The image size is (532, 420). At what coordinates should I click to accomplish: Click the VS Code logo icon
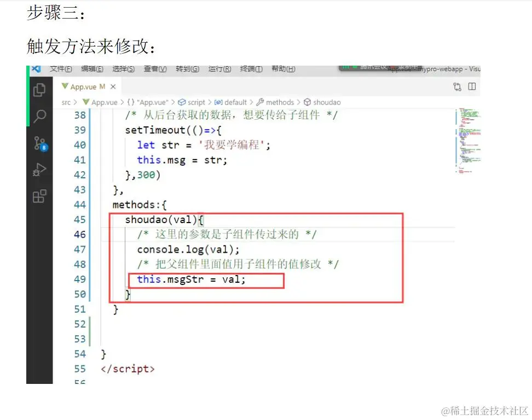36,69
